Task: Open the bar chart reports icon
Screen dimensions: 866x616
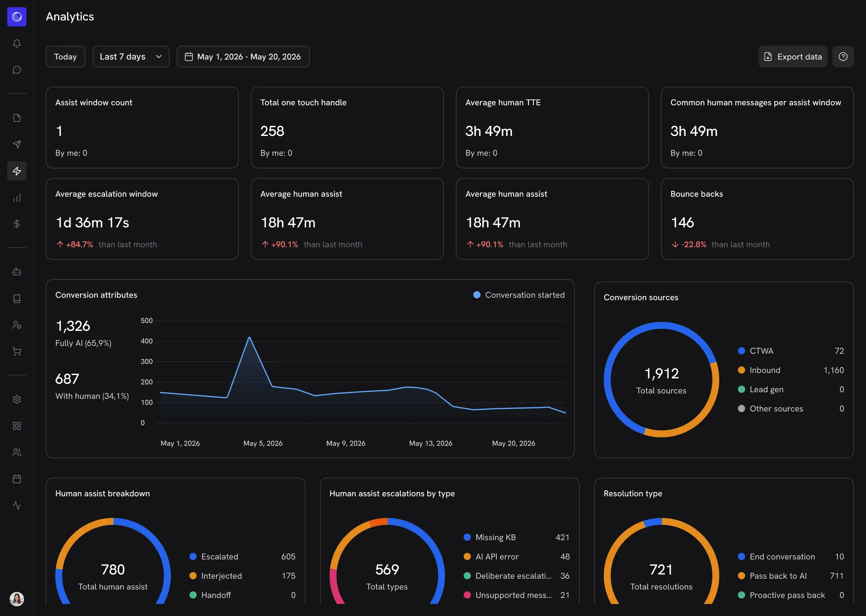Action: pyautogui.click(x=17, y=197)
